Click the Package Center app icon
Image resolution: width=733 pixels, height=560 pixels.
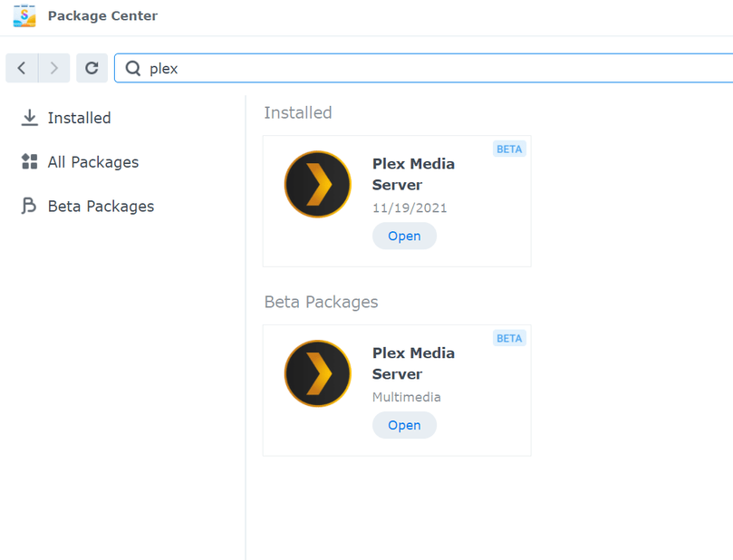24,16
